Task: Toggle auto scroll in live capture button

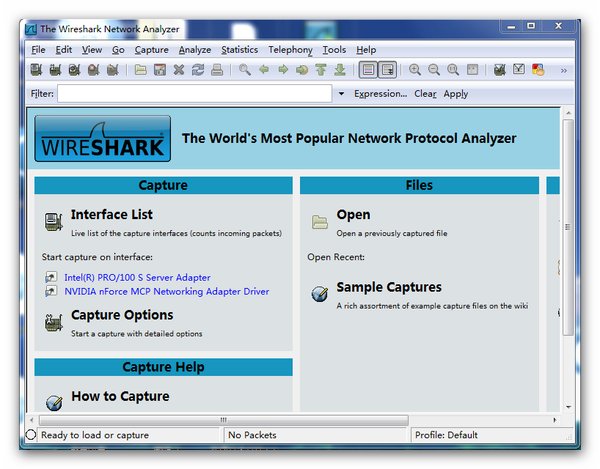Action: [x=387, y=70]
